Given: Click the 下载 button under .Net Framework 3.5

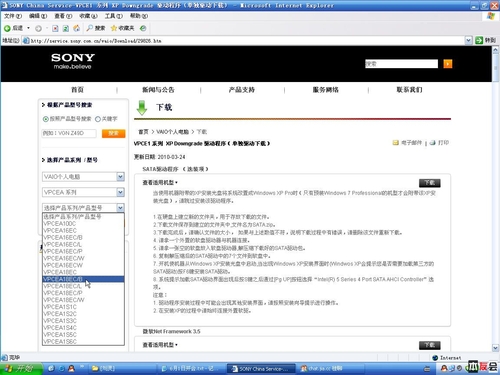Looking at the screenshot, I should point(430,345).
